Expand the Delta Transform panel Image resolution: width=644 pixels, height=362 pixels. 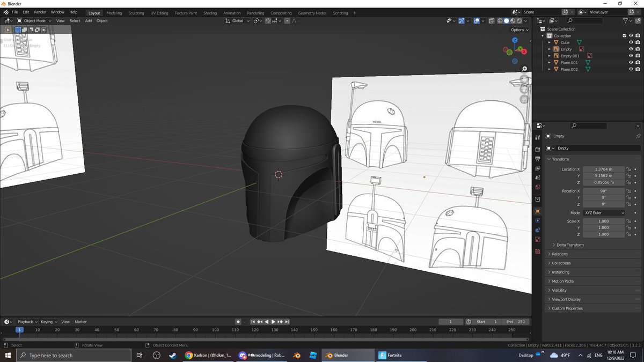pyautogui.click(x=568, y=245)
